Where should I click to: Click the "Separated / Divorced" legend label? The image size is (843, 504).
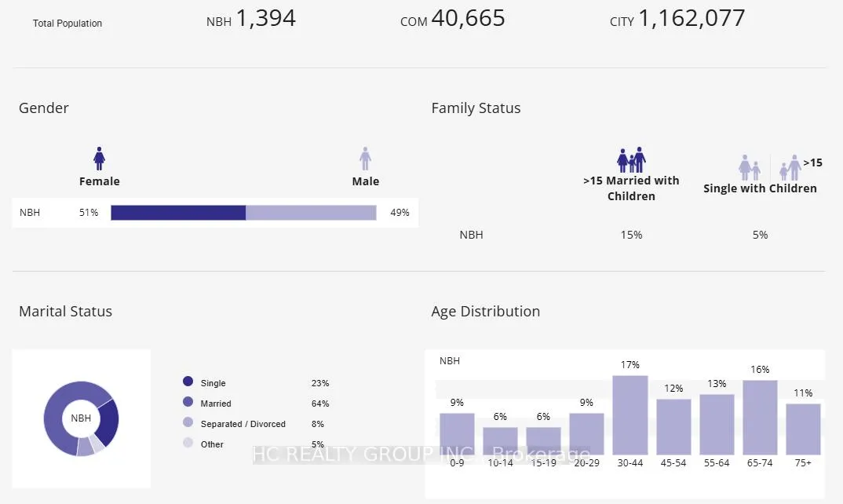pyautogui.click(x=243, y=424)
